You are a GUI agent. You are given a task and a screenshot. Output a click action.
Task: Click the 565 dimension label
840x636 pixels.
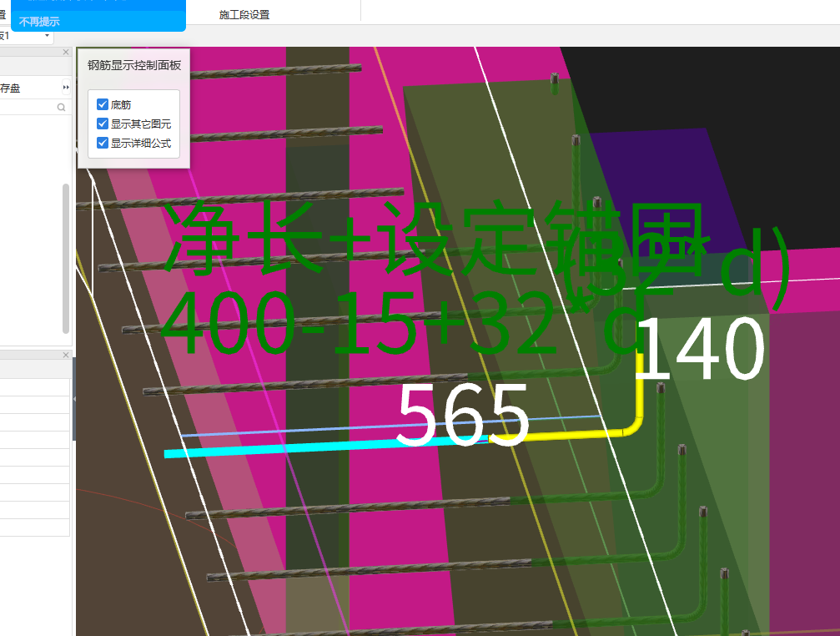click(x=464, y=416)
